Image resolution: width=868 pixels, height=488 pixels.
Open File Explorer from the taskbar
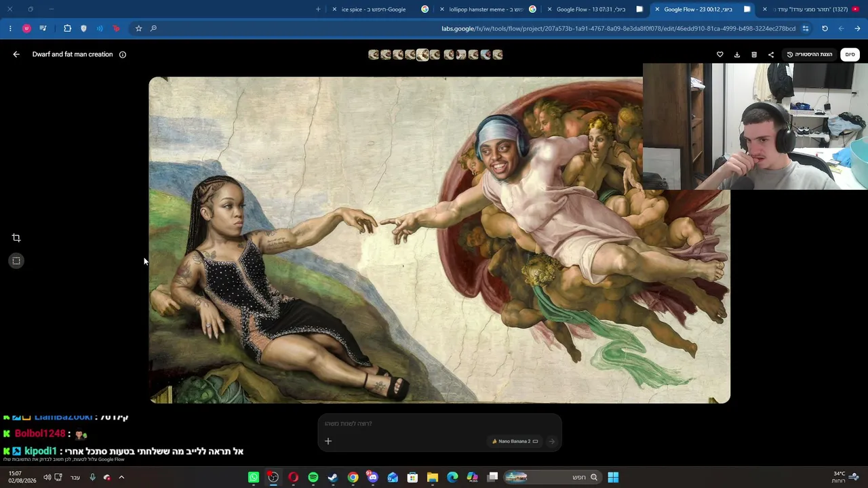433,477
